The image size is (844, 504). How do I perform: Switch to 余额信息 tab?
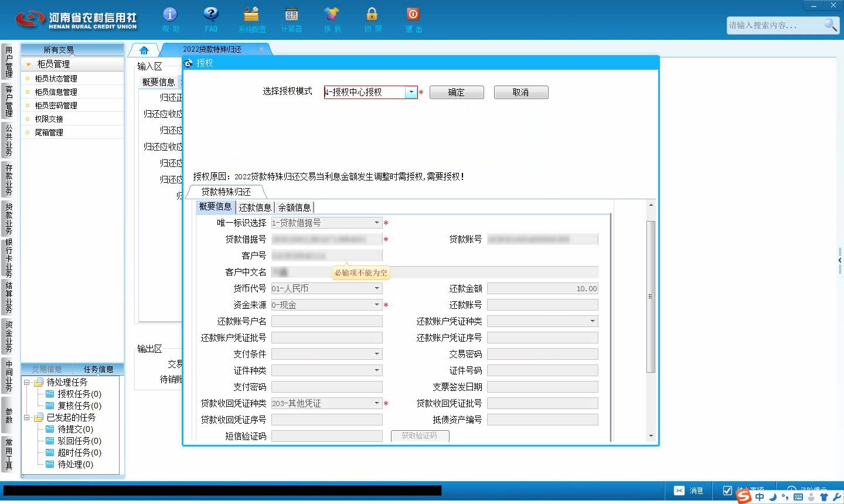[294, 207]
